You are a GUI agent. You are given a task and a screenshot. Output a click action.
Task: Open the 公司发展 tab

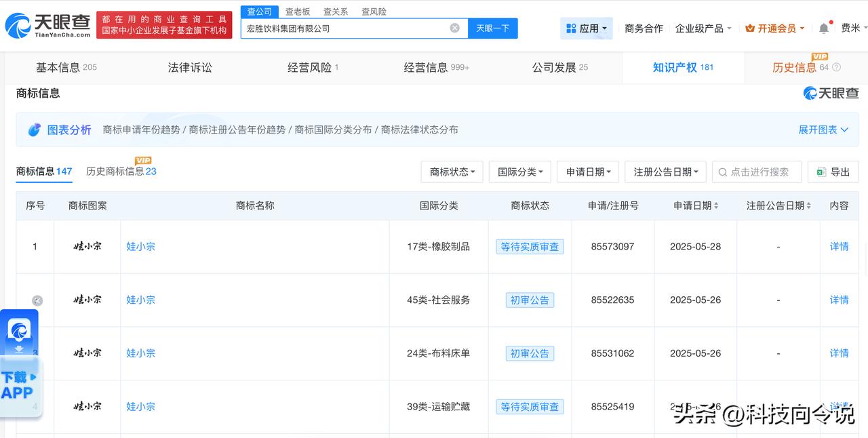560,67
